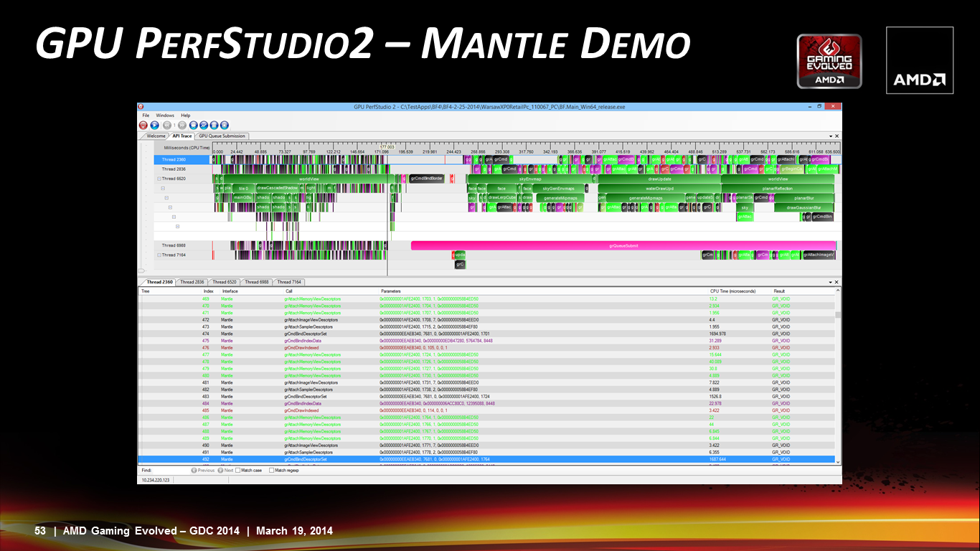Collapse the Thread 7164 tree node
Screen dimensions: 980x551
pos(159,255)
